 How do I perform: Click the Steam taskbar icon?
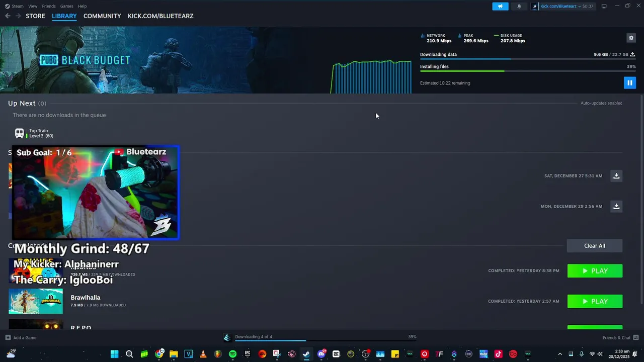click(306, 354)
